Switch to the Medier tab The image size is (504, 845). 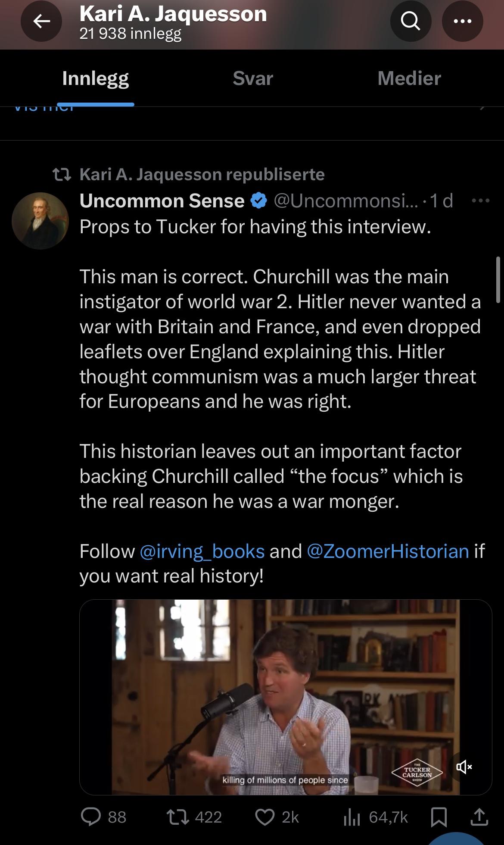pyautogui.click(x=409, y=78)
